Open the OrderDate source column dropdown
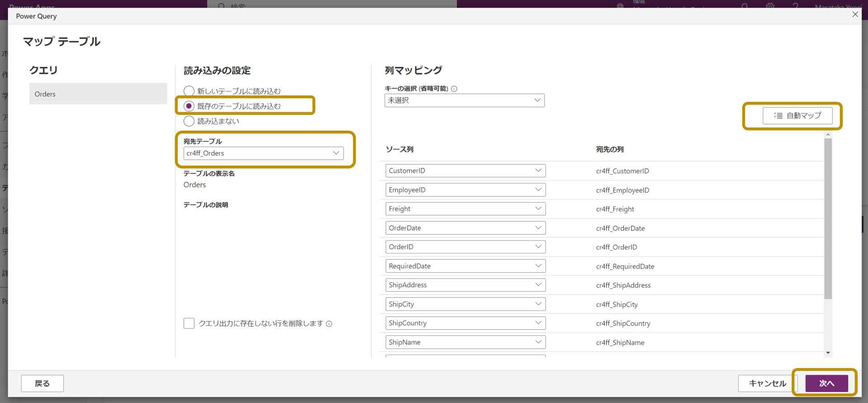 point(466,228)
